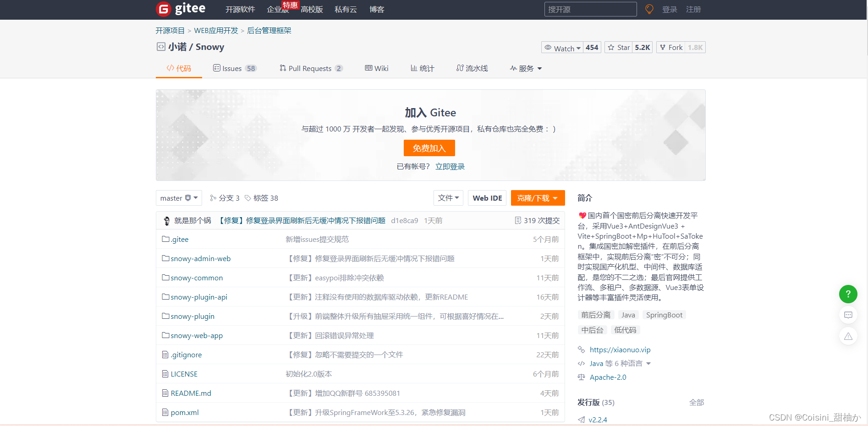This screenshot has width=868, height=426.
Task: Click the Apache-2.0 license scale icon
Action: pos(582,377)
